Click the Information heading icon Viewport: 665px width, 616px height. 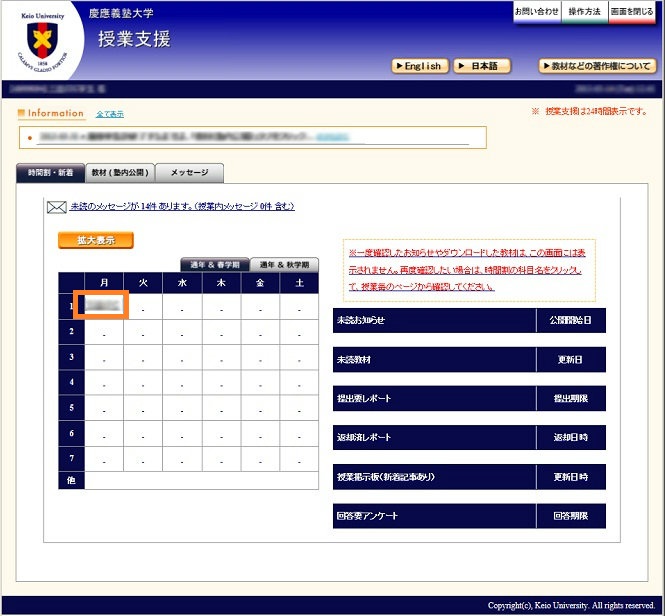pos(22,114)
